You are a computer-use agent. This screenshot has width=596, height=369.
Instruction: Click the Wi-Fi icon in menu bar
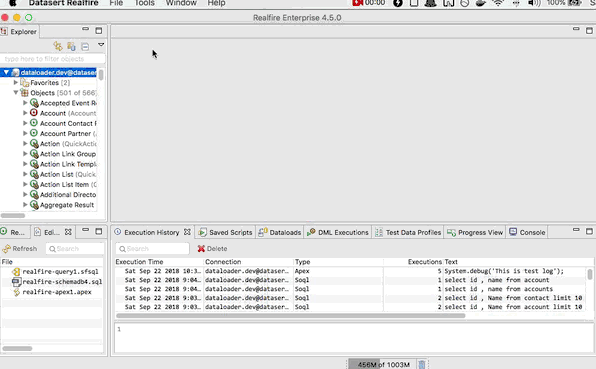point(498,3)
